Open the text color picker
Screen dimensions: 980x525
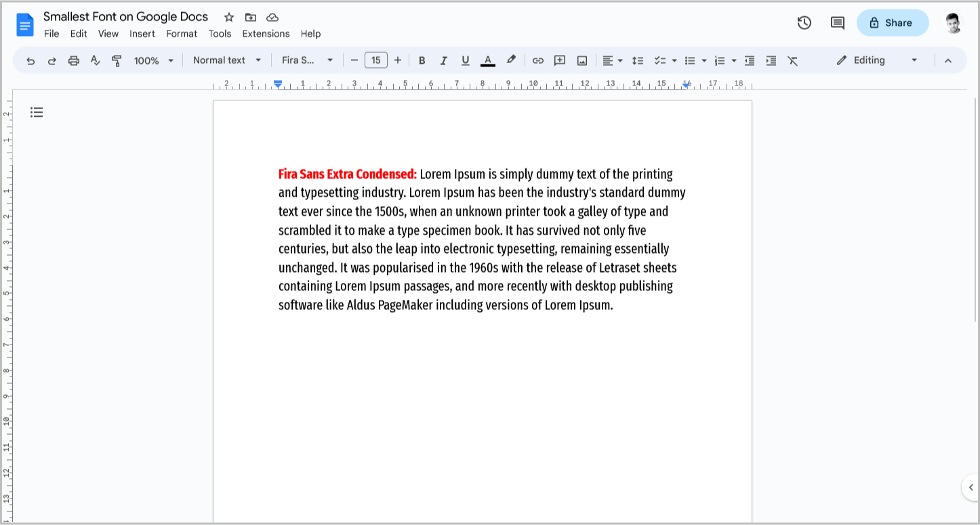(488, 60)
